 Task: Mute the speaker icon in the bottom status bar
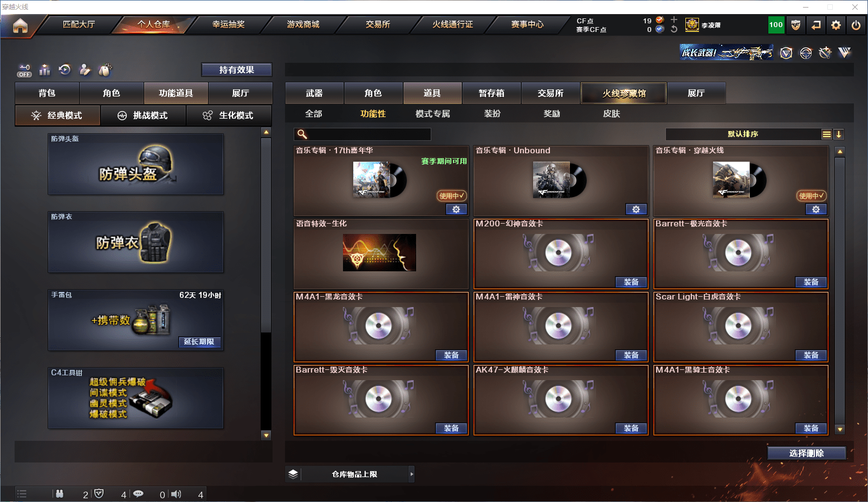click(x=176, y=494)
